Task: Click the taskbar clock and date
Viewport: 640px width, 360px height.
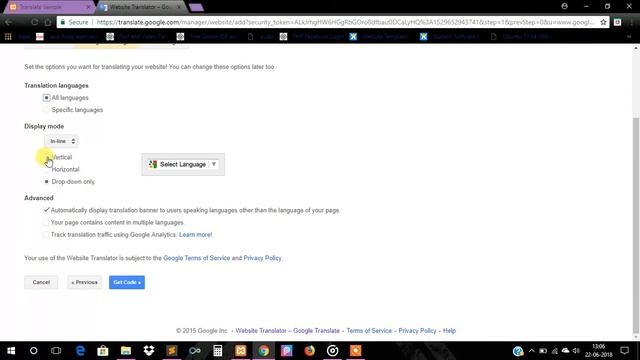Action: tap(598, 351)
